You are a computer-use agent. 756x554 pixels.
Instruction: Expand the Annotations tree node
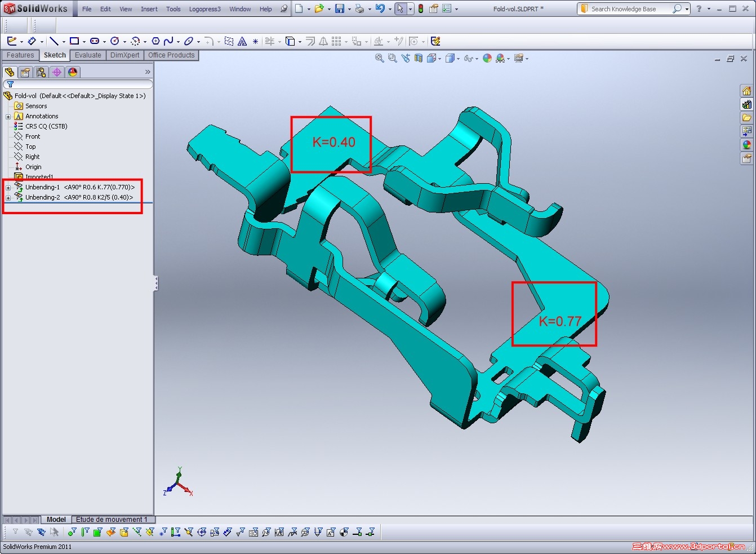[x=8, y=117]
